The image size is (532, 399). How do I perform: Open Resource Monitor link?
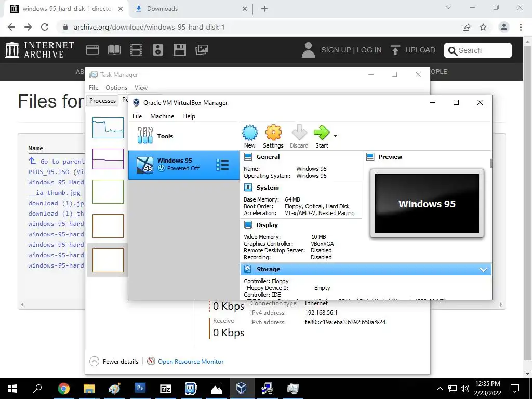click(x=191, y=362)
